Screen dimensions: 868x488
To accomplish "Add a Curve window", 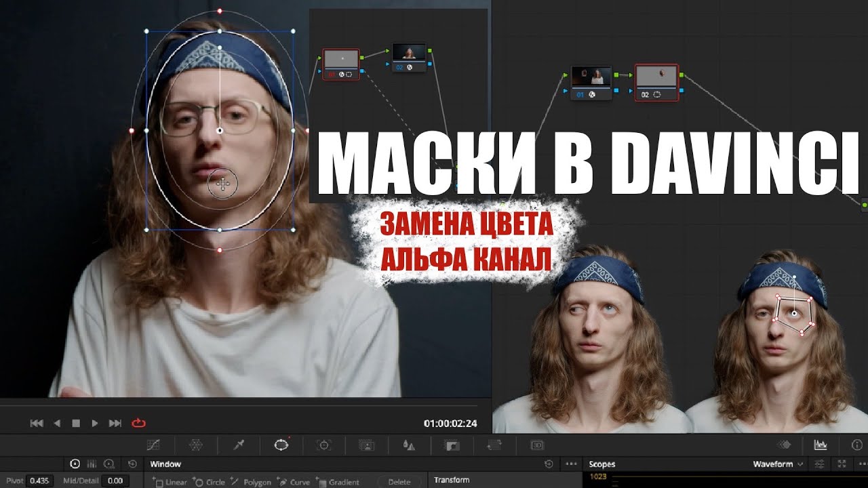I will coord(294,482).
